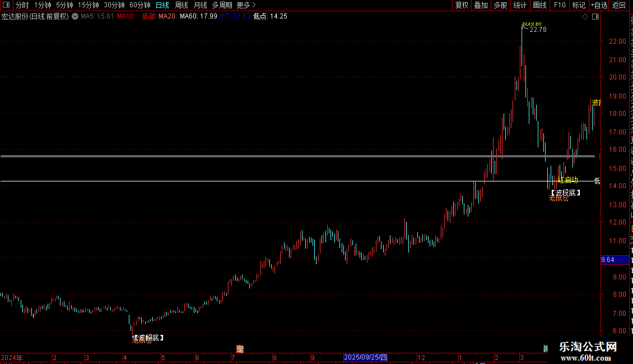Open the 多周期 multi-period view

[222, 5]
